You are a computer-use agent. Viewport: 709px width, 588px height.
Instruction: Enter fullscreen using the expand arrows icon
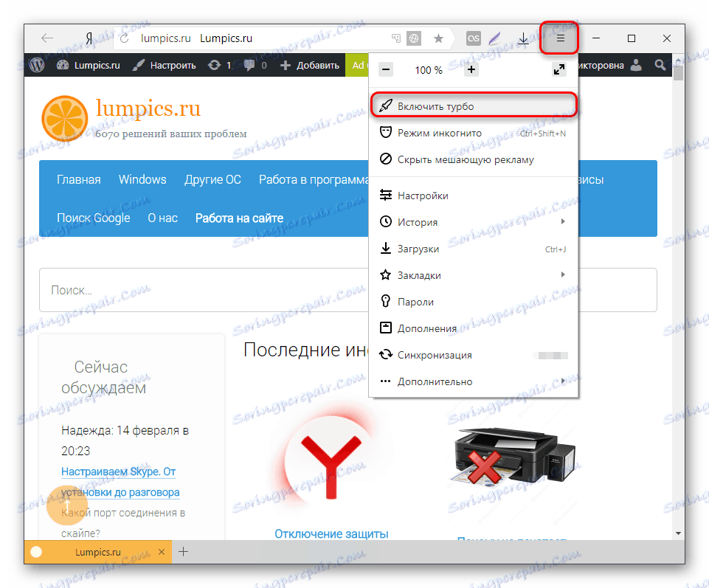(x=559, y=69)
